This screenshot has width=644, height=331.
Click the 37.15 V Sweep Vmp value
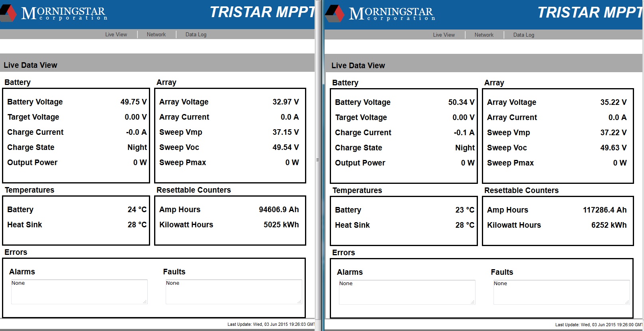[286, 132]
